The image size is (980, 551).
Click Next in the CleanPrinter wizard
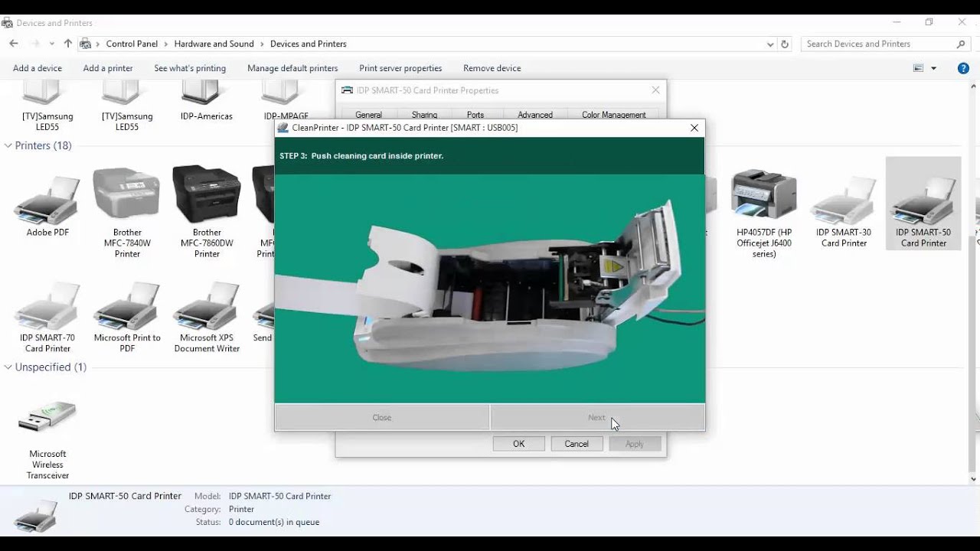597,418
